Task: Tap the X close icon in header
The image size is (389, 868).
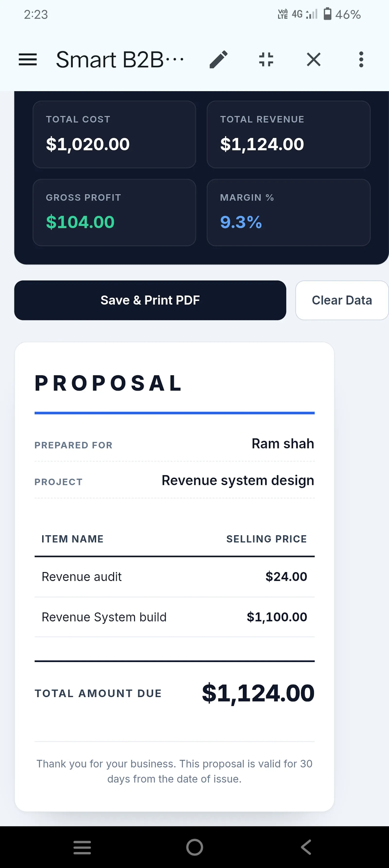Action: tap(314, 60)
